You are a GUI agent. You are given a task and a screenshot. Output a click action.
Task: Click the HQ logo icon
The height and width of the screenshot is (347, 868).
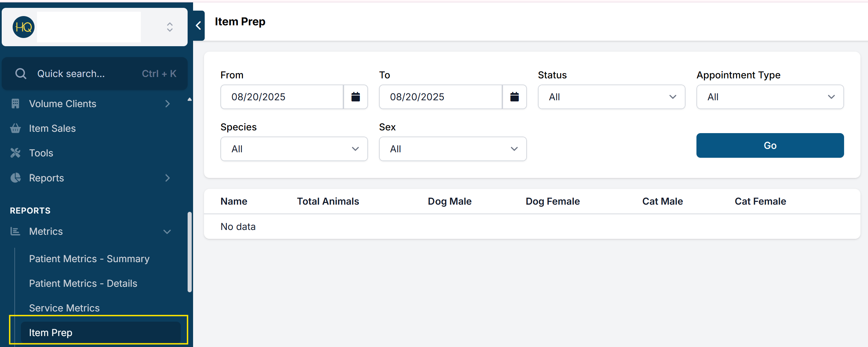(23, 27)
